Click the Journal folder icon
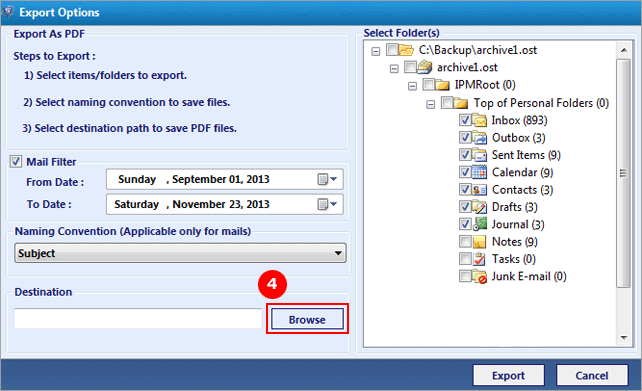The image size is (642, 391). (x=479, y=224)
